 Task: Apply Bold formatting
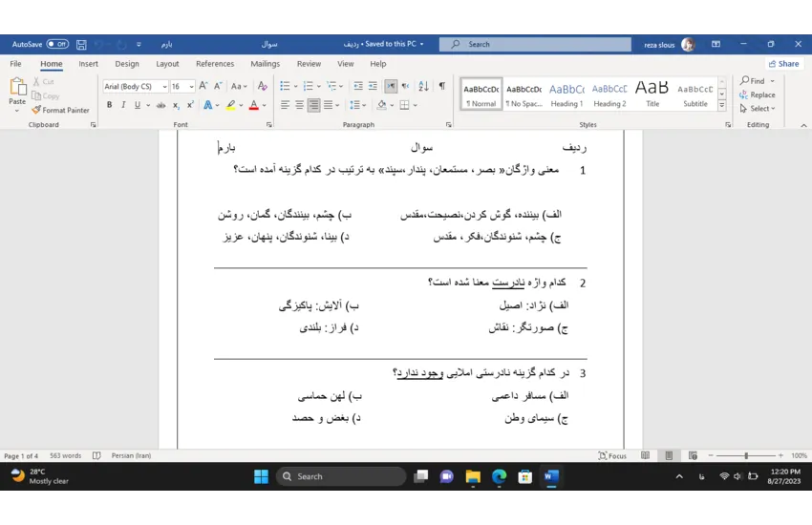click(109, 105)
